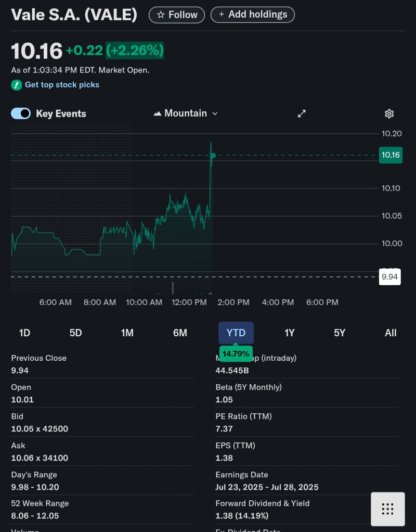Viewport: 416px width, 532px height.
Task: Click the market cap value 44.545B
Action: [232, 371]
